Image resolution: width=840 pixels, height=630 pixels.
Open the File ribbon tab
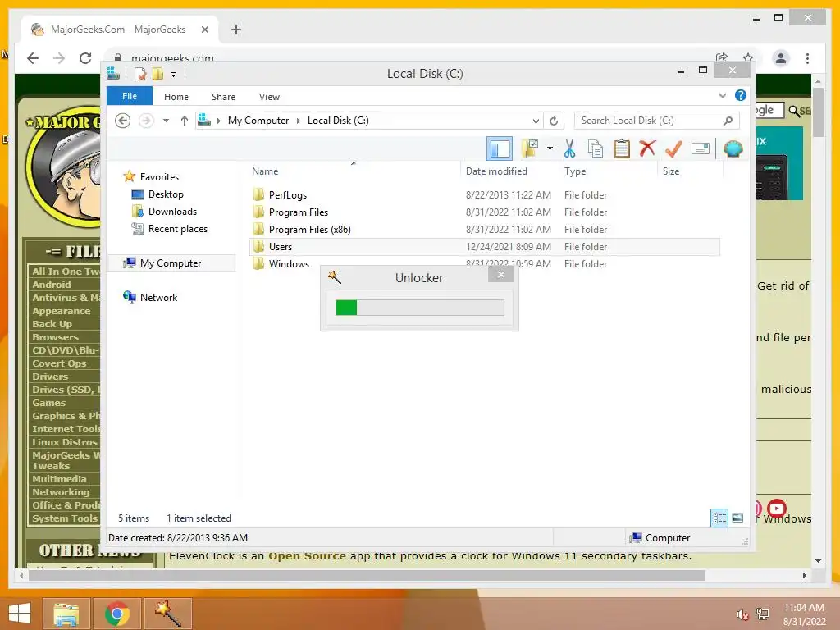click(x=129, y=96)
